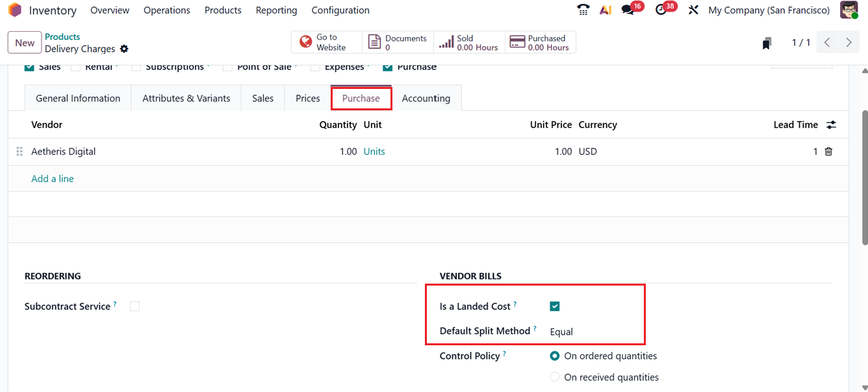Delete the Aetheris Digital vendor line
This screenshot has height=392, width=868.
pyautogui.click(x=828, y=151)
